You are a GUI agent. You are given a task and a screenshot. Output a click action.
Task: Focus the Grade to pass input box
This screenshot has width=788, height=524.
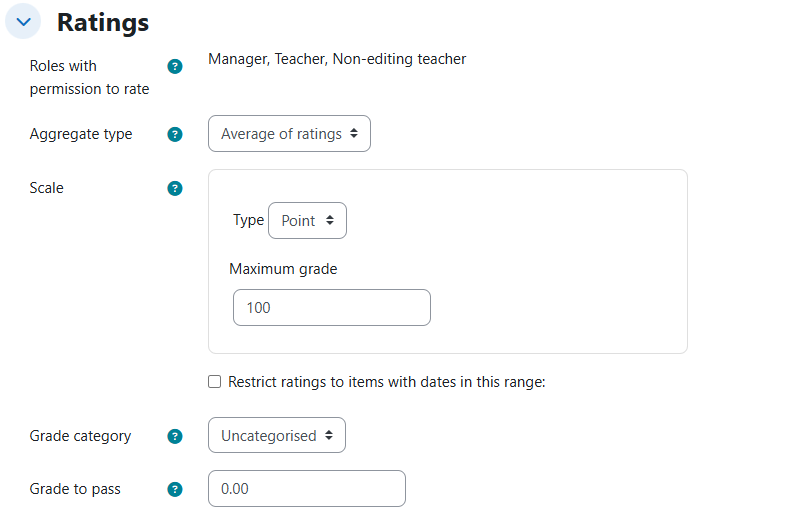pyautogui.click(x=306, y=489)
